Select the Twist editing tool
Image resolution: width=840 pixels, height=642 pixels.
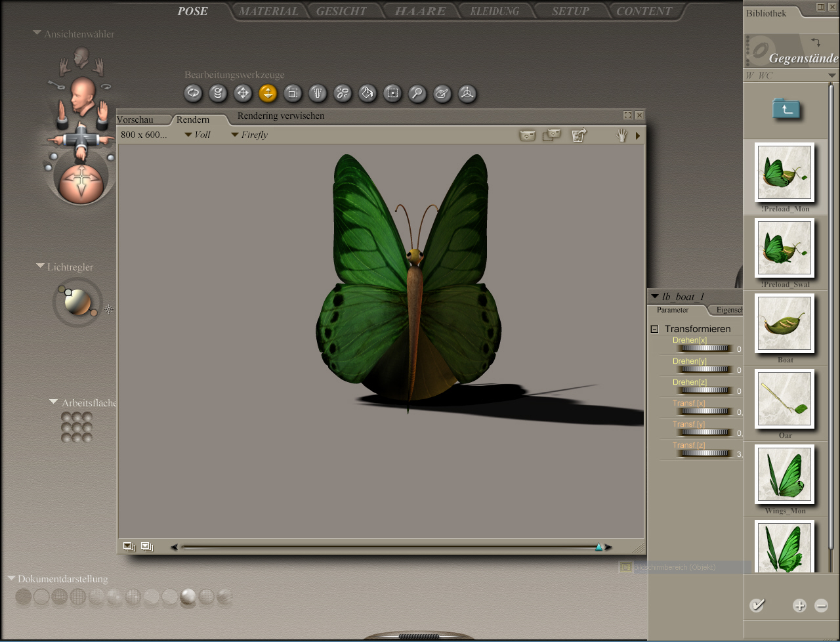tap(218, 93)
